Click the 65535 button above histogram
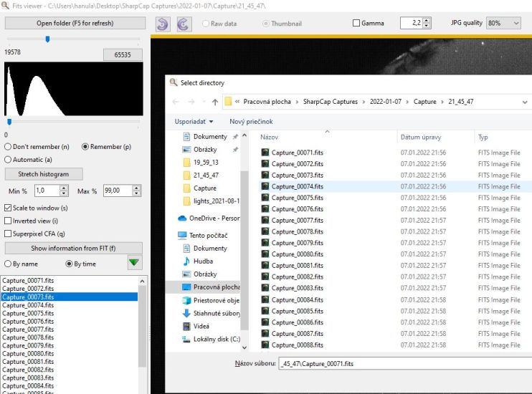This screenshot has width=532, height=394. pyautogui.click(x=123, y=55)
